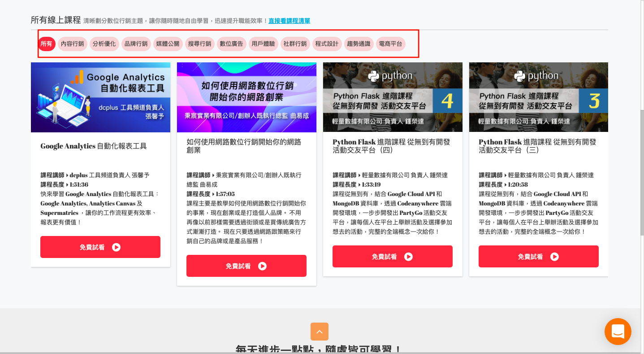644x354 pixels.
Task: Select course length text 1:57:05
Action: pyautogui.click(x=225, y=194)
